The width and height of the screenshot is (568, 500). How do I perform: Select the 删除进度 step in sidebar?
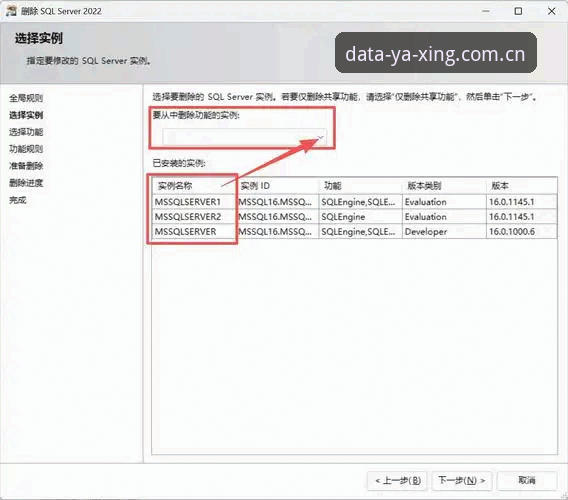pos(26,183)
